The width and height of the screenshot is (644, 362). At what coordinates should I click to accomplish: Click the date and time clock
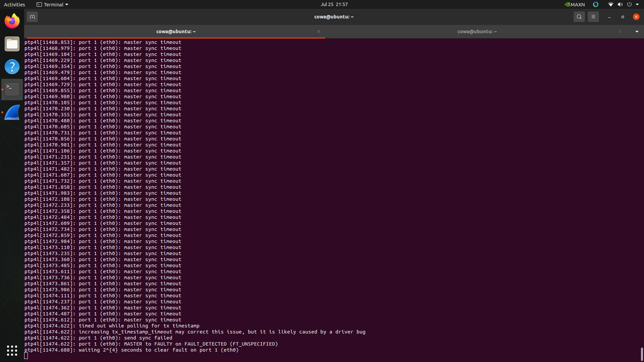tap(334, 4)
